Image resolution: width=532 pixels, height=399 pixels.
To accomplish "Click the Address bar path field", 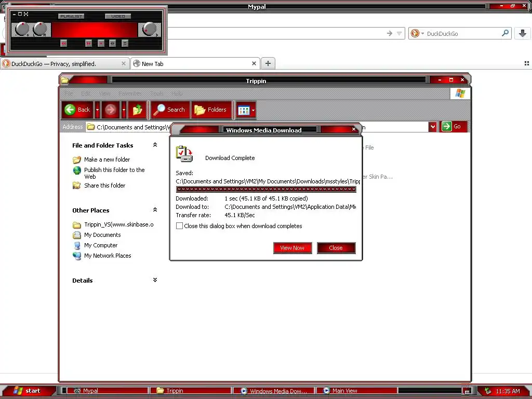I will [128, 127].
